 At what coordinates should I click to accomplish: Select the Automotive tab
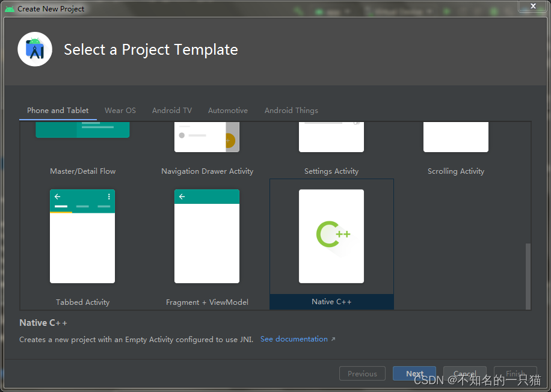(x=228, y=110)
